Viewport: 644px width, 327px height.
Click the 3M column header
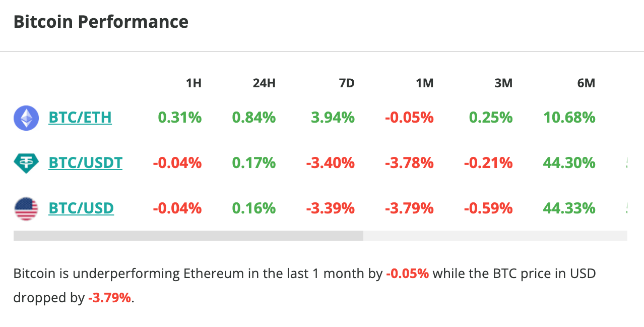tap(503, 83)
